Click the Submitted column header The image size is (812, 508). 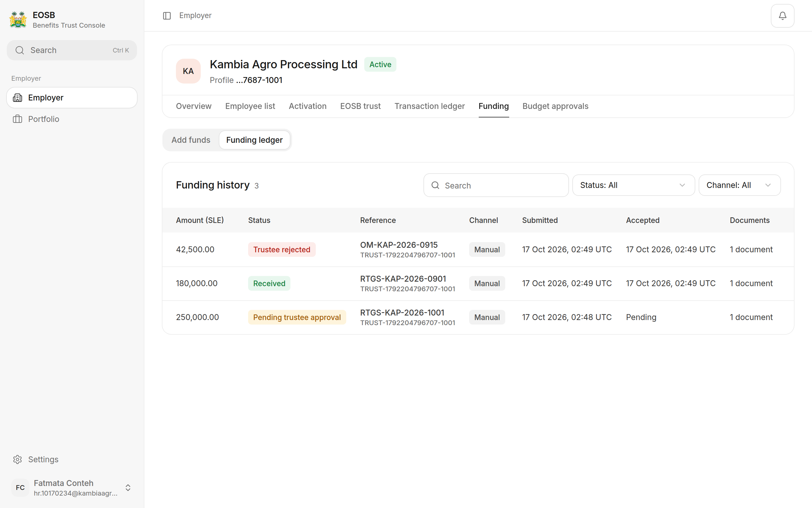[x=540, y=220]
